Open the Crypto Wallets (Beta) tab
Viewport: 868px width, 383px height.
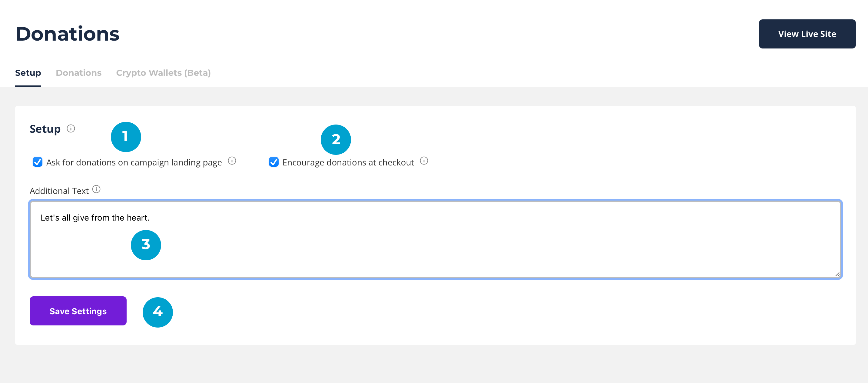[x=163, y=73]
